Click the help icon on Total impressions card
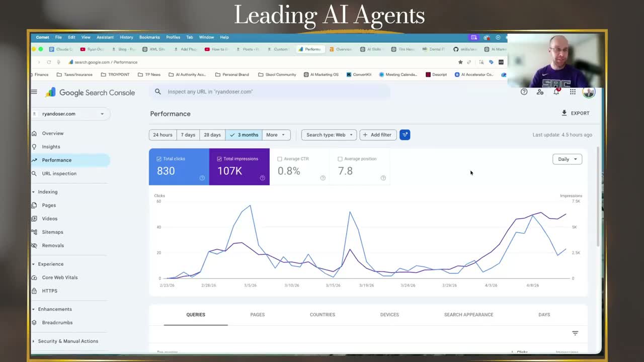644x362 pixels. [x=262, y=178]
